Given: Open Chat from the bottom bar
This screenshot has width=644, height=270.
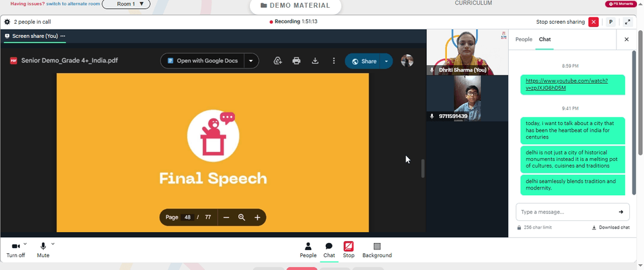Looking at the screenshot, I should pyautogui.click(x=329, y=250).
